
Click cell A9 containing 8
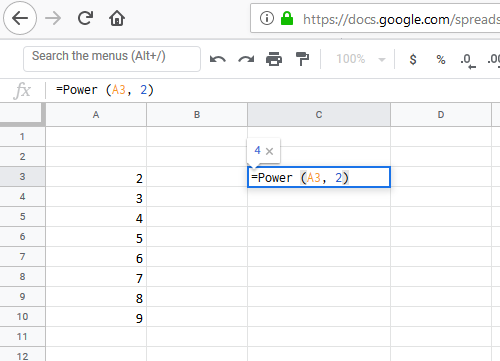(x=96, y=297)
